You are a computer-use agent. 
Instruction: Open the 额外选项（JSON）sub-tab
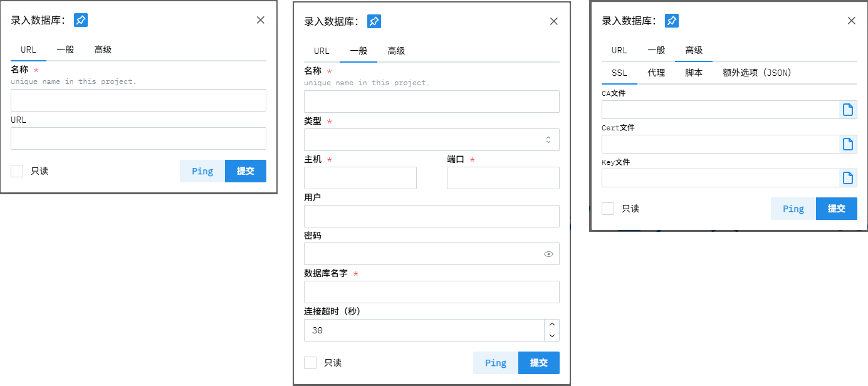756,72
